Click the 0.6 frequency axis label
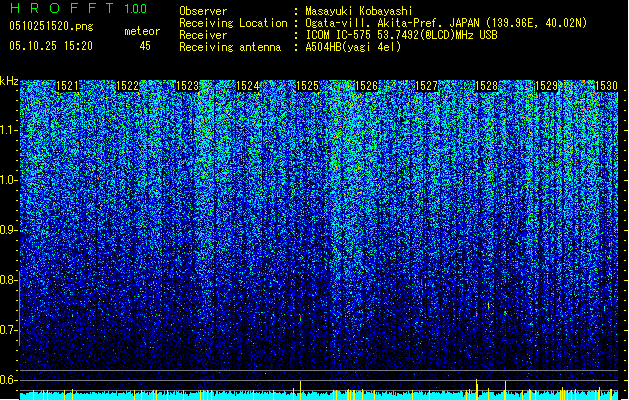The image size is (629, 400). (x=9, y=380)
